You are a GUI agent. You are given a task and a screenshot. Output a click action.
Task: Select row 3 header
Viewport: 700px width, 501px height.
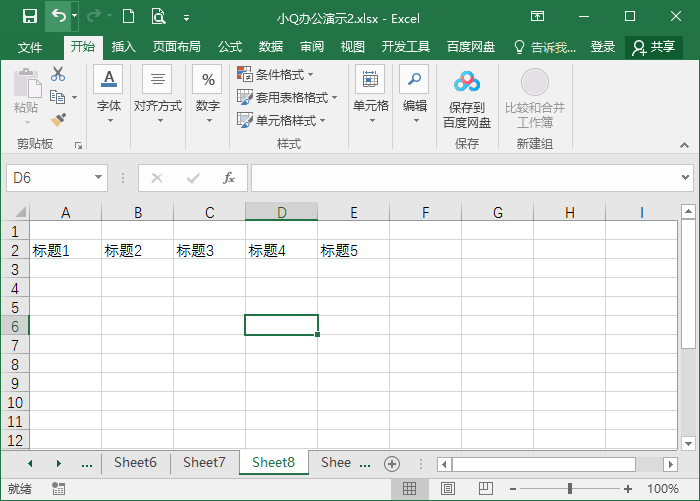click(15, 269)
